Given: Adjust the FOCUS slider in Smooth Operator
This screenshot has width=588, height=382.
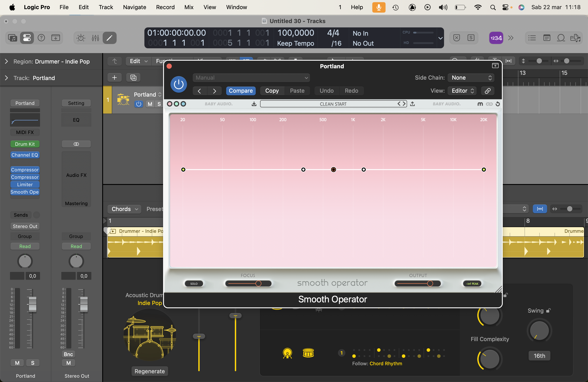Looking at the screenshot, I should point(248,283).
